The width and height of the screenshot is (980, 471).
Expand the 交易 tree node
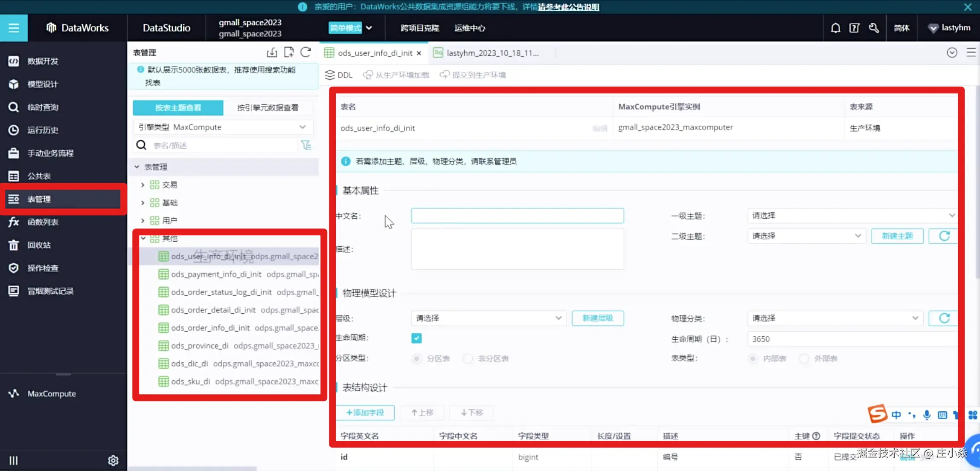coord(142,185)
